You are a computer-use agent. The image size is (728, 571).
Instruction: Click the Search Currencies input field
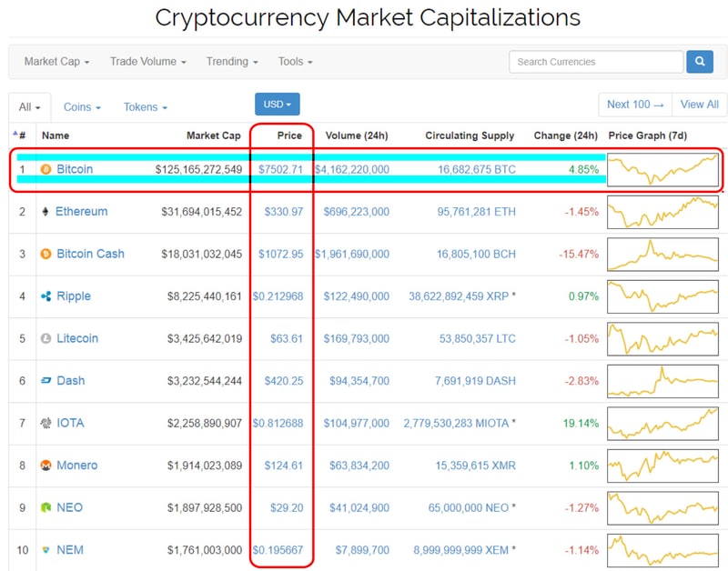(595, 62)
